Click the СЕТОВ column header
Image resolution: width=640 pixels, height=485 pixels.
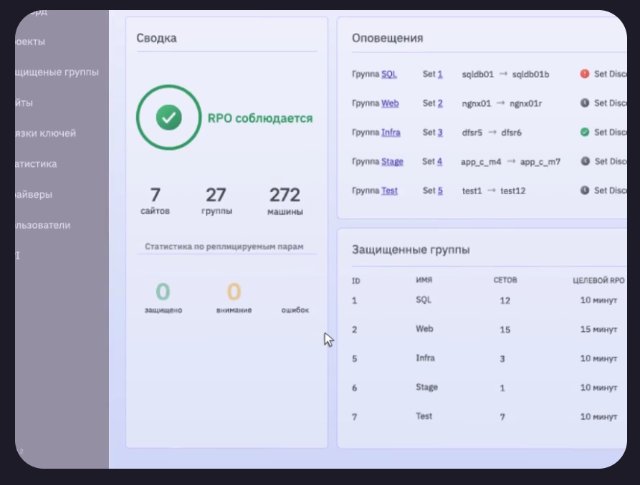pyautogui.click(x=505, y=280)
